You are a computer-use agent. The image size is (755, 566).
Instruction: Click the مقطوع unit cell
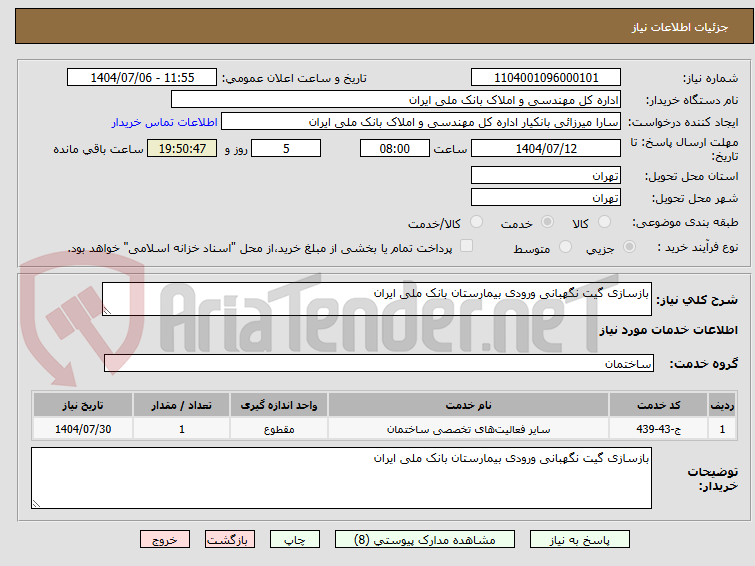tap(279, 429)
